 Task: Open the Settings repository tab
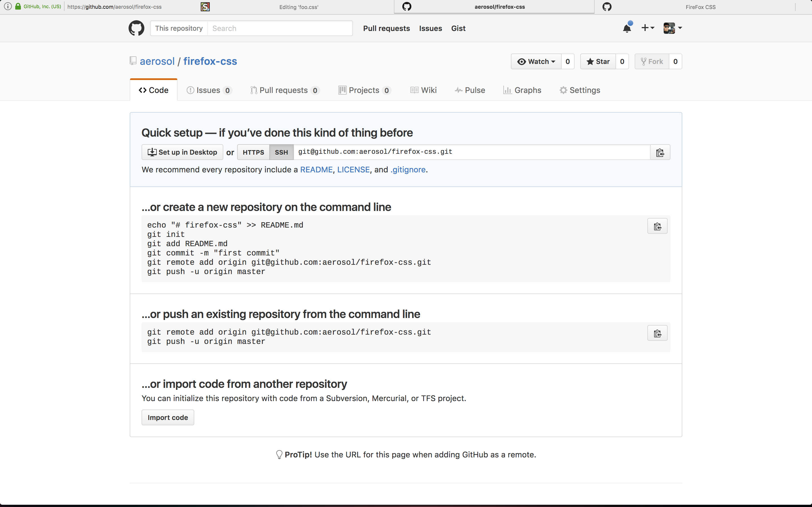click(x=579, y=90)
